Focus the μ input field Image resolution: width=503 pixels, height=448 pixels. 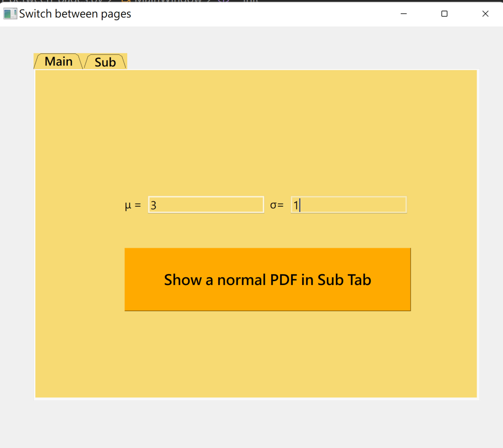tap(206, 205)
